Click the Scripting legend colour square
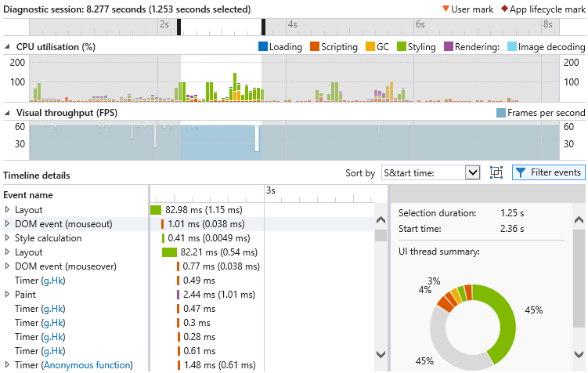Viewport: 588px width, 373px height. click(315, 47)
